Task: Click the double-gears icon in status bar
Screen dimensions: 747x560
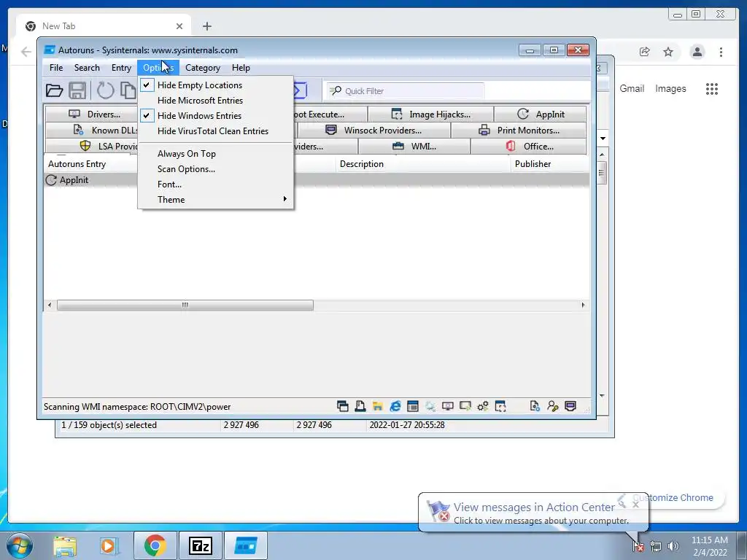Action: (483, 406)
